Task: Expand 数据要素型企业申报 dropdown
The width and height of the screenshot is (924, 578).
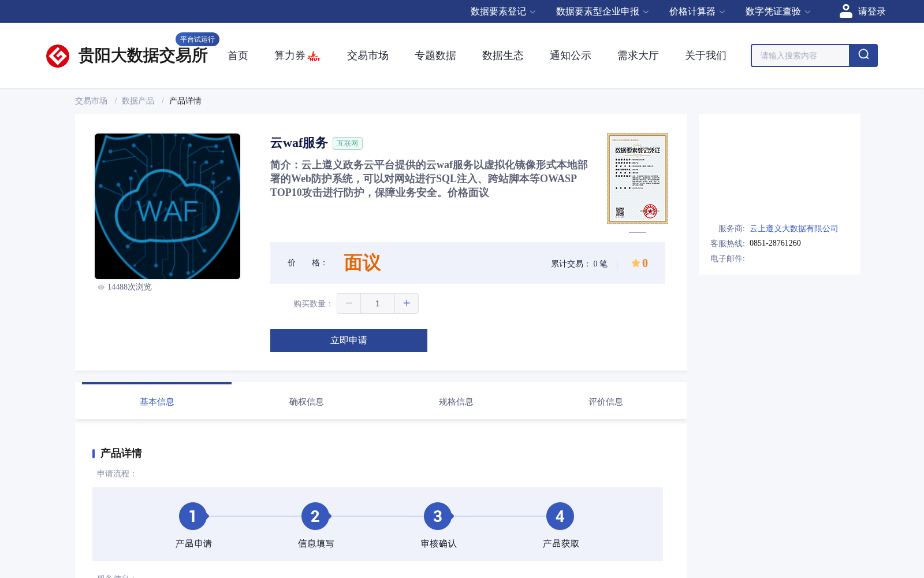Action: click(x=602, y=12)
